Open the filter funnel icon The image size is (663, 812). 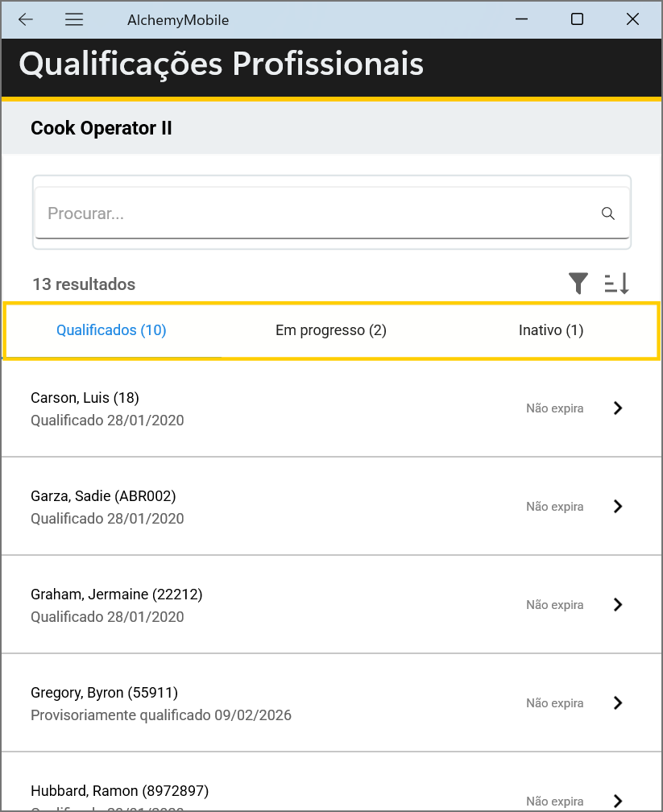(x=578, y=284)
